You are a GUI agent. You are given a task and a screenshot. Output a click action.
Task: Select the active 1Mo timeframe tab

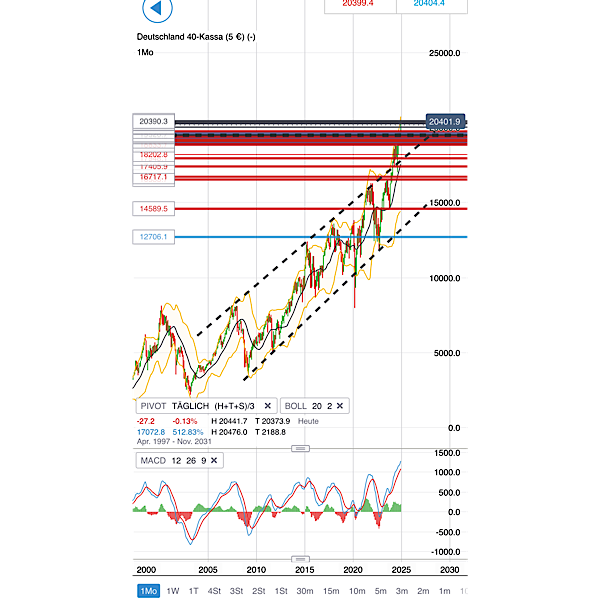coord(148,591)
